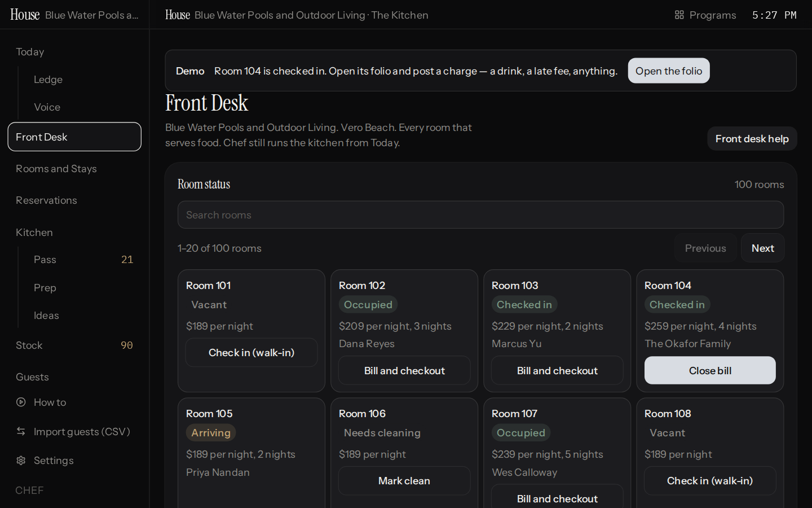Click the Programs grid icon
Screen dimensions: 812x508
pos(679,15)
